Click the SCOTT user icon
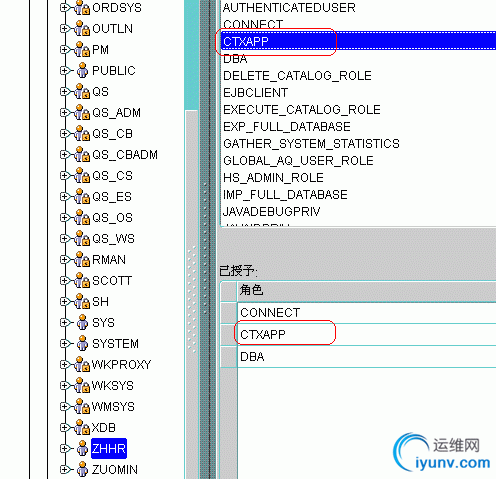The height and width of the screenshot is (479, 496). pos(82,281)
